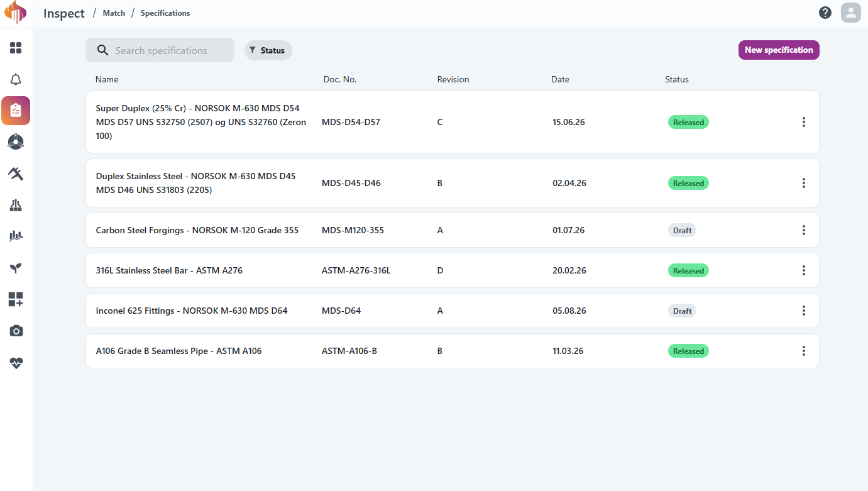The height and width of the screenshot is (491, 868).
Task: Open the green sprout sidebar icon
Action: (x=16, y=268)
